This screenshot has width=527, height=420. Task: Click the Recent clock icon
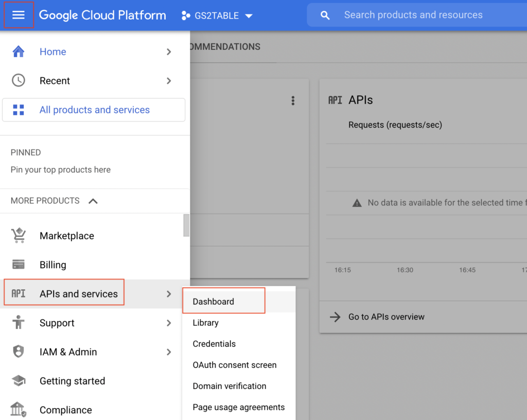[x=19, y=80]
